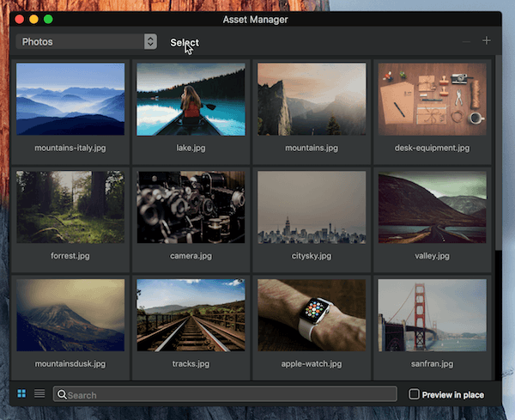Click the valley.jpg file name
Image resolution: width=515 pixels, height=420 pixels.
433,256
